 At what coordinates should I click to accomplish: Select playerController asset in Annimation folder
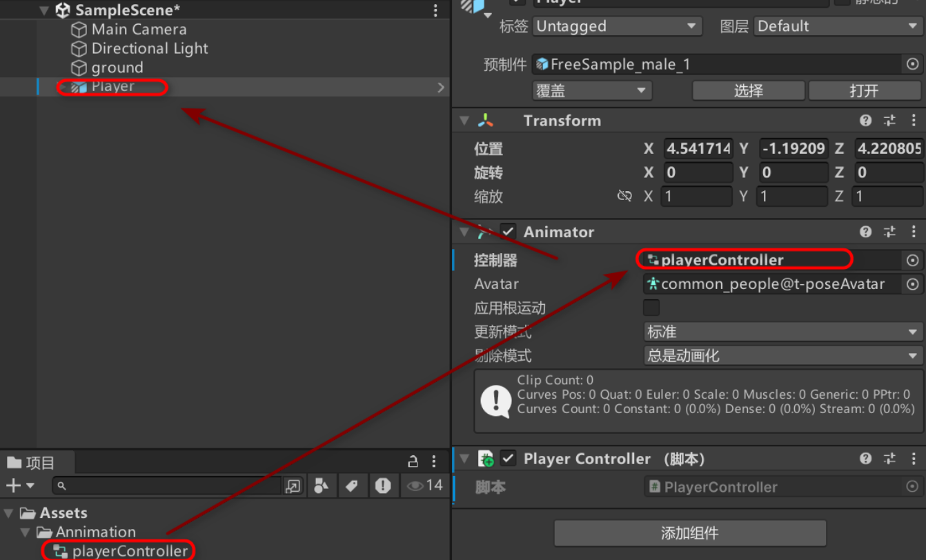[130, 551]
